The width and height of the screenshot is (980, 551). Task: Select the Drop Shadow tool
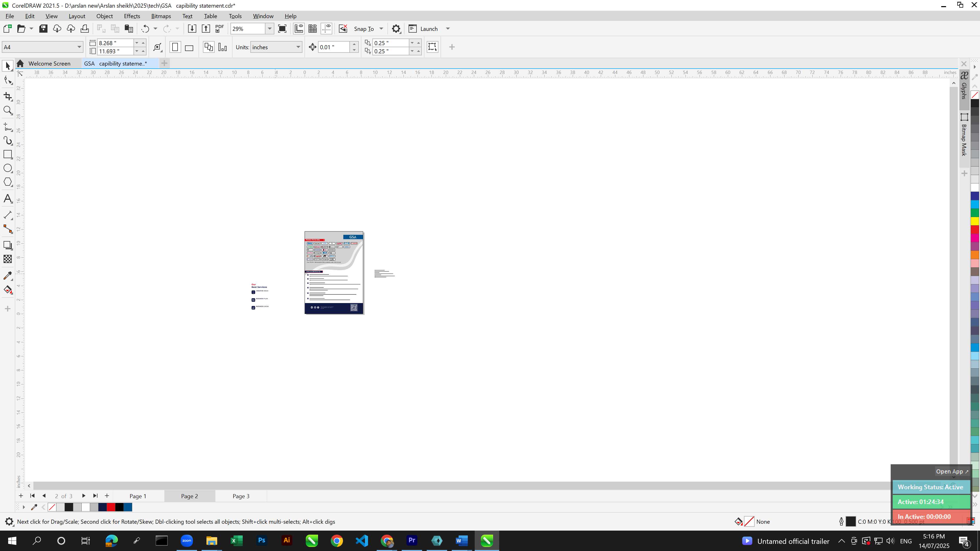(8, 245)
